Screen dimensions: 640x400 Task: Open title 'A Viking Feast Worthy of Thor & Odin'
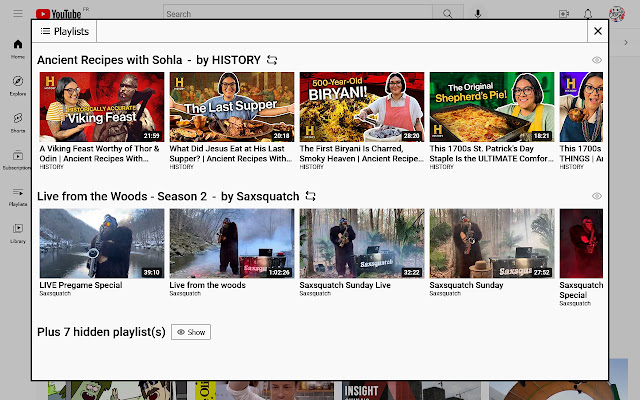click(x=100, y=153)
